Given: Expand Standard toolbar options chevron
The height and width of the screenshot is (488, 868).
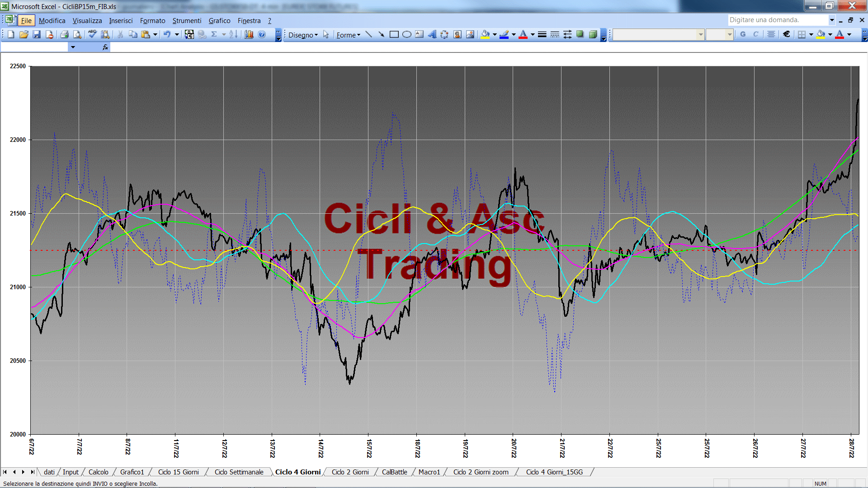Looking at the screenshot, I should (x=278, y=35).
